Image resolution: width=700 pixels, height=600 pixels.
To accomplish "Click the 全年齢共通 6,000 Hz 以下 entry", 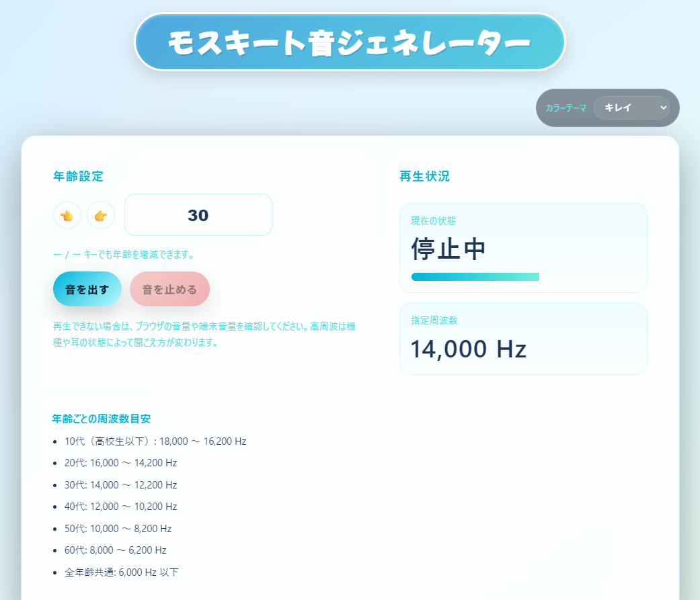I will pyautogui.click(x=122, y=572).
